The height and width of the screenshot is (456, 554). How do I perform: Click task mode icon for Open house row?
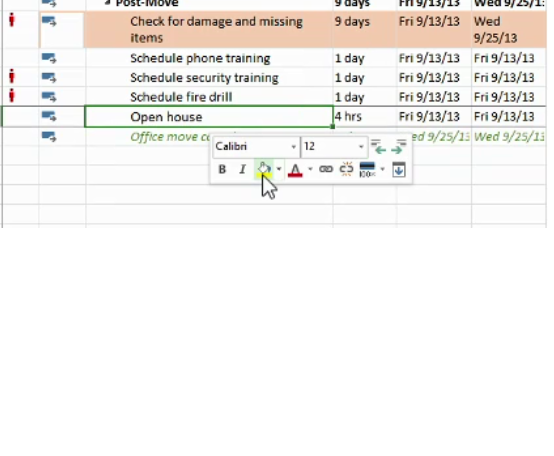(x=49, y=117)
